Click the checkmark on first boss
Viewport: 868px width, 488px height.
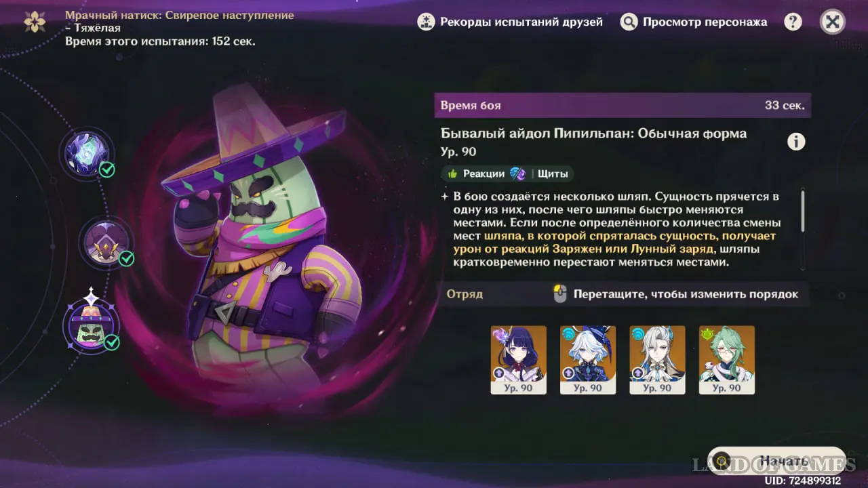point(107,169)
